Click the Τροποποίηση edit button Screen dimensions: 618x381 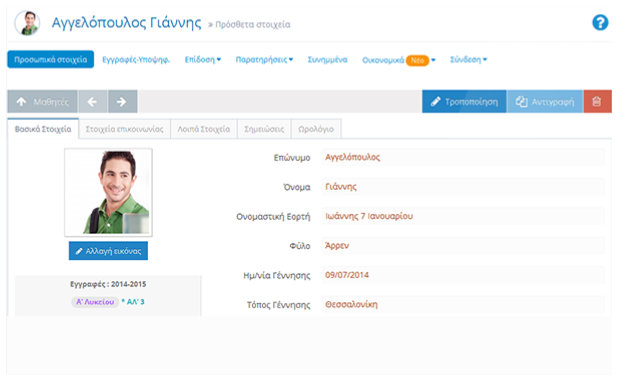click(464, 102)
